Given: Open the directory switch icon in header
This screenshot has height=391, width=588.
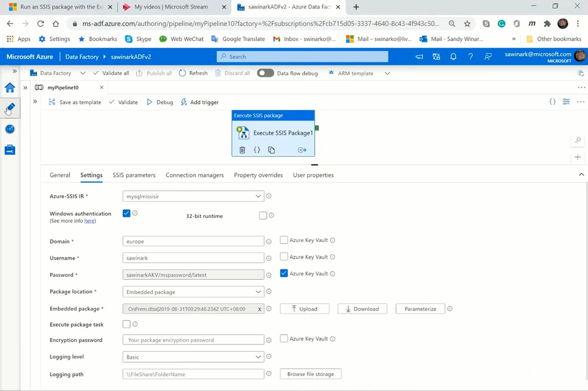Looking at the screenshot, I should point(436,56).
